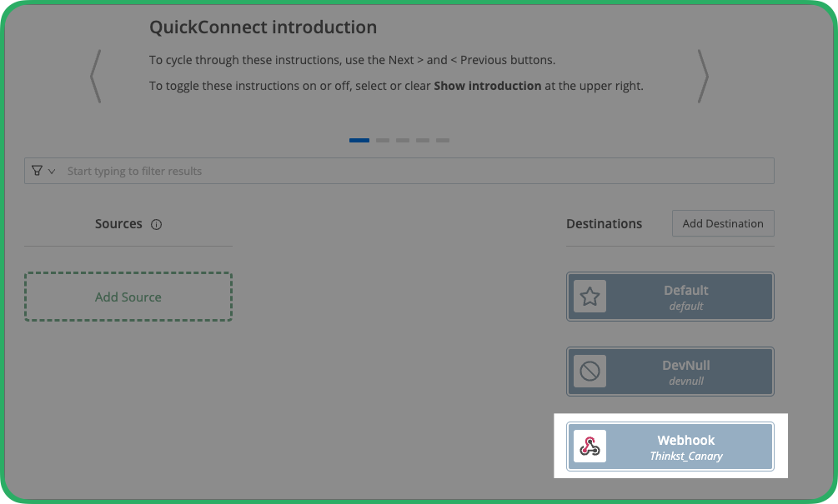Jump to fourth introduction page indicator

(423, 141)
